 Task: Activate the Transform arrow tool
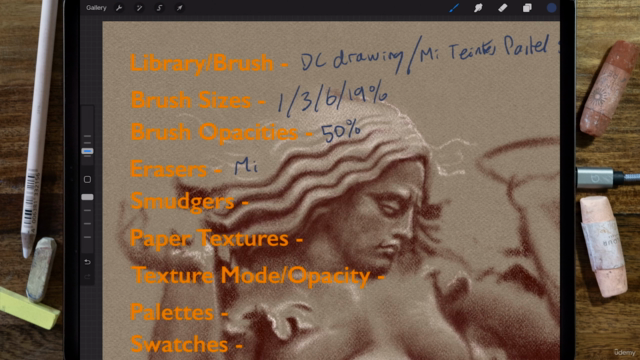[179, 8]
